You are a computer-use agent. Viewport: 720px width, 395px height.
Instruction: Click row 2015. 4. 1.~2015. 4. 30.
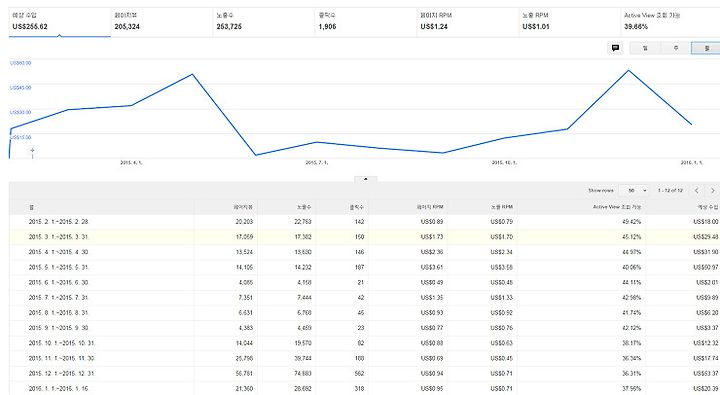tap(365, 252)
